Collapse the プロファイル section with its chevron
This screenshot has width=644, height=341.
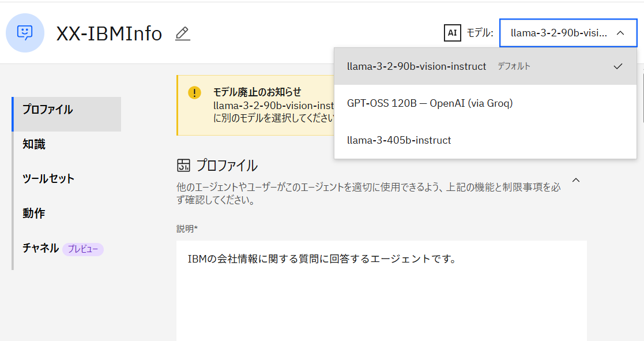coord(575,180)
